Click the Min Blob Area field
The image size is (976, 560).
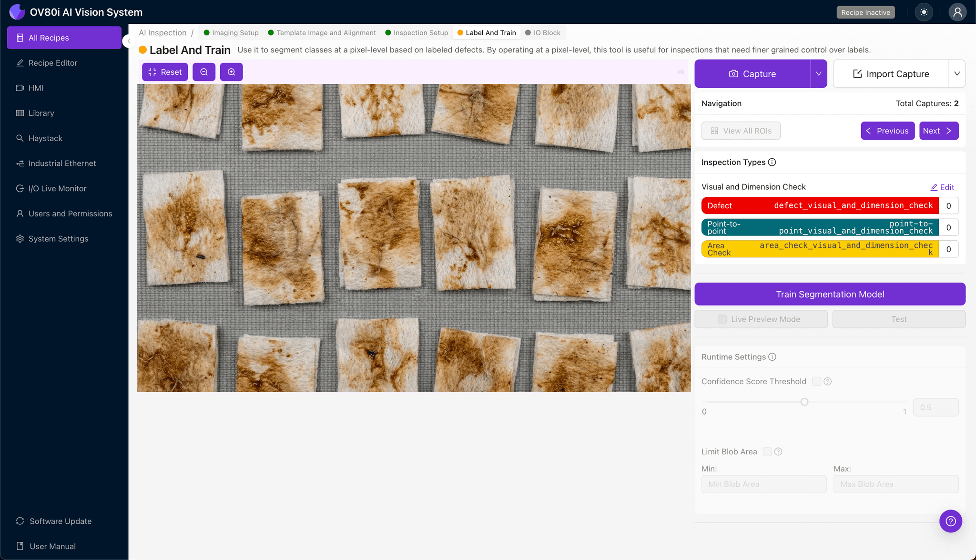[764, 484]
